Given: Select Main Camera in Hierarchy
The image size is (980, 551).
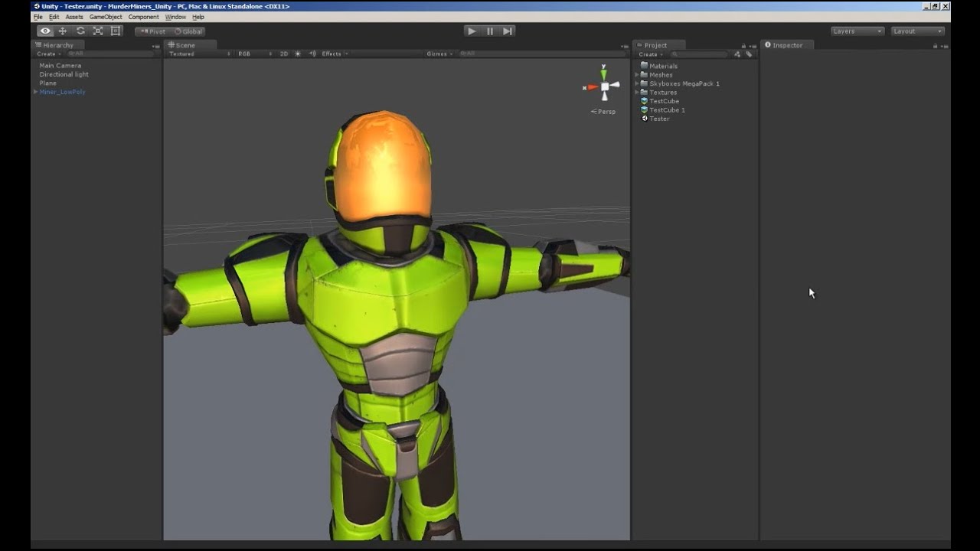Looking at the screenshot, I should click(x=60, y=66).
